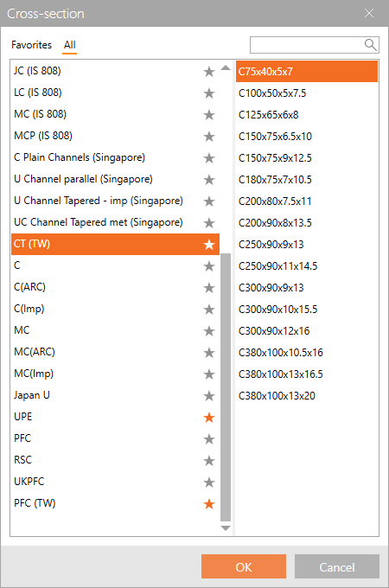Screen dimensions: 389x588
Task: Star the Japan U profile family
Action: click(x=209, y=396)
